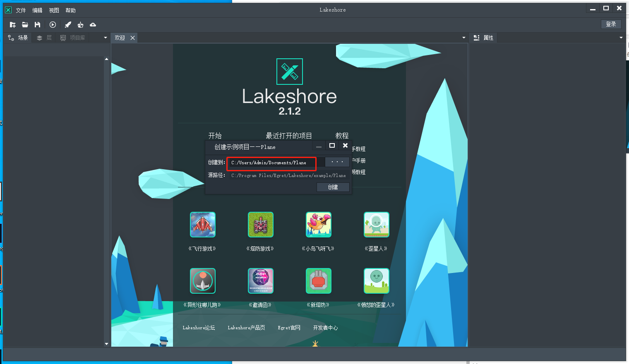Click the 最近打开的项目 heading
629x364 pixels.
289,136
